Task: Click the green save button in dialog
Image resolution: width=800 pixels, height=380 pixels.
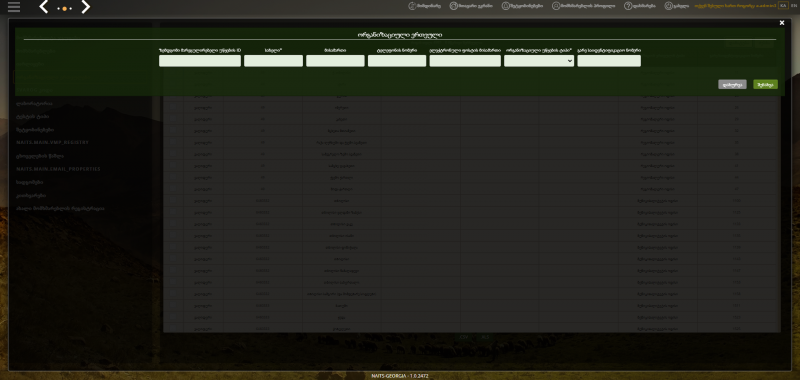Action: 765,85
